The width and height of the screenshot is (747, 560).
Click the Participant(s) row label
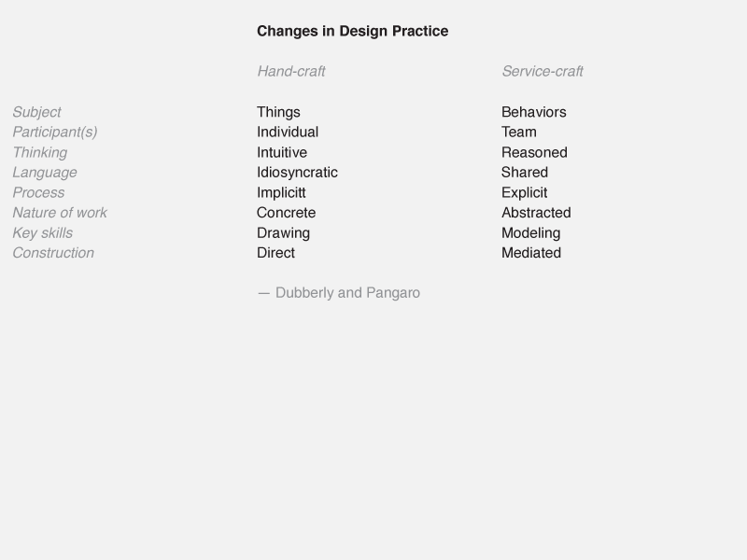[55, 132]
